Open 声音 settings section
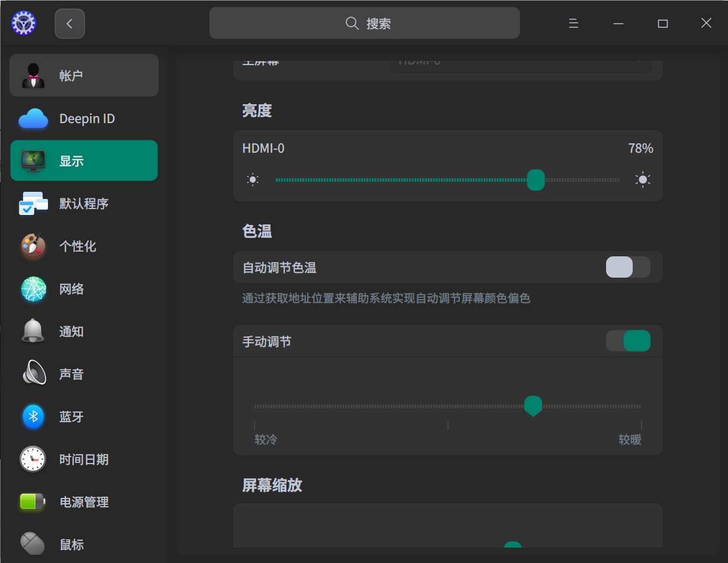Screen dimensions: 728x563 pos(84,374)
